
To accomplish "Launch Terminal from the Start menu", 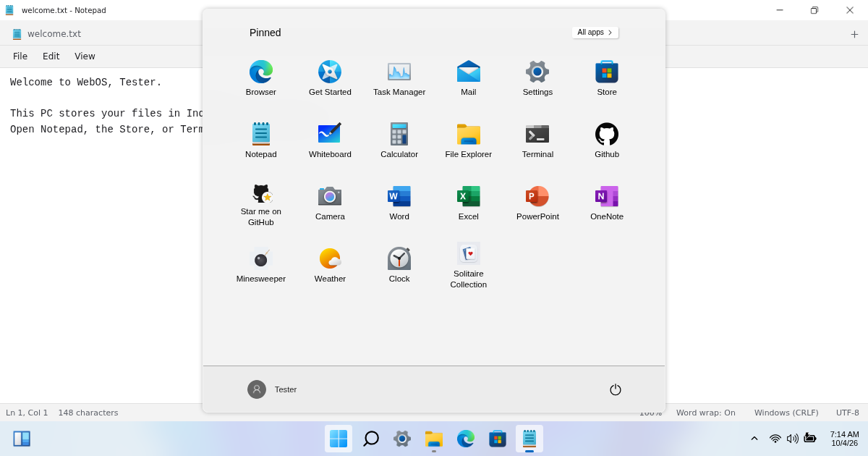I will pos(537,140).
